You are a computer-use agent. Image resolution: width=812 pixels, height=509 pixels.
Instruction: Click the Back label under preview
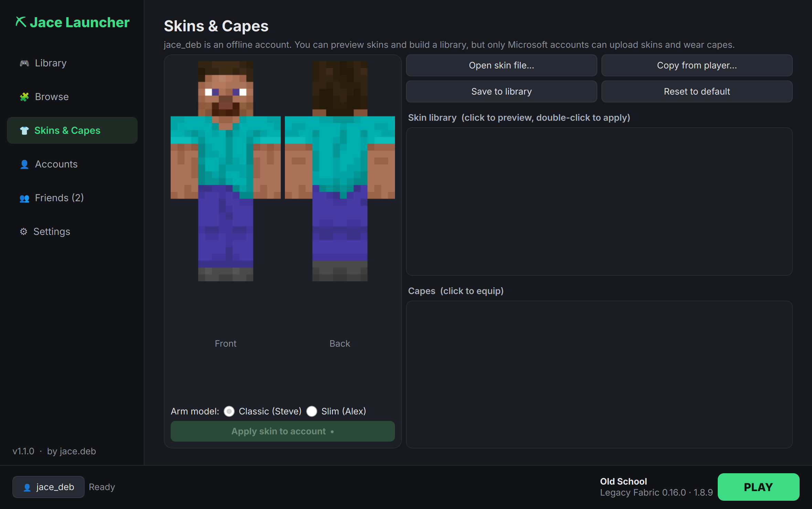click(340, 344)
